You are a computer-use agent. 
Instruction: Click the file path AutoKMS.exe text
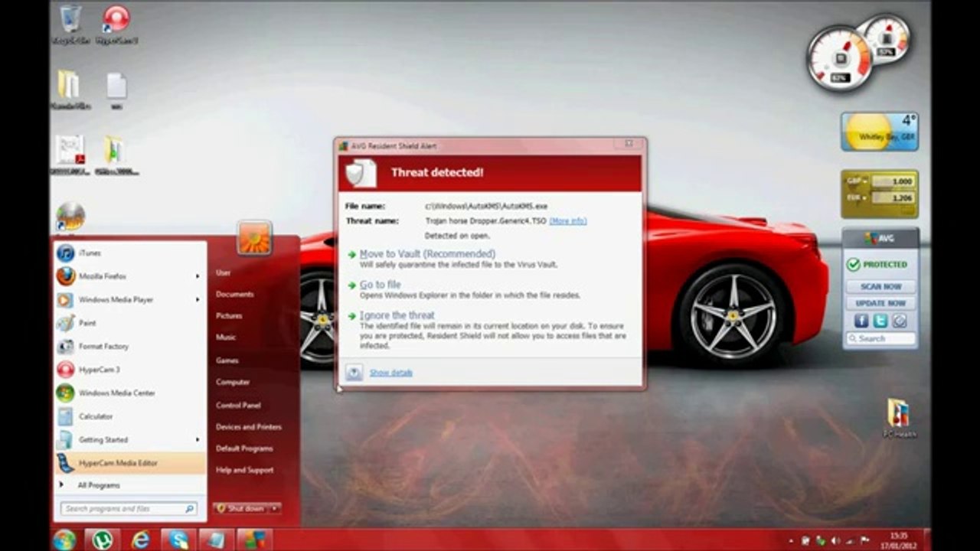click(486, 207)
